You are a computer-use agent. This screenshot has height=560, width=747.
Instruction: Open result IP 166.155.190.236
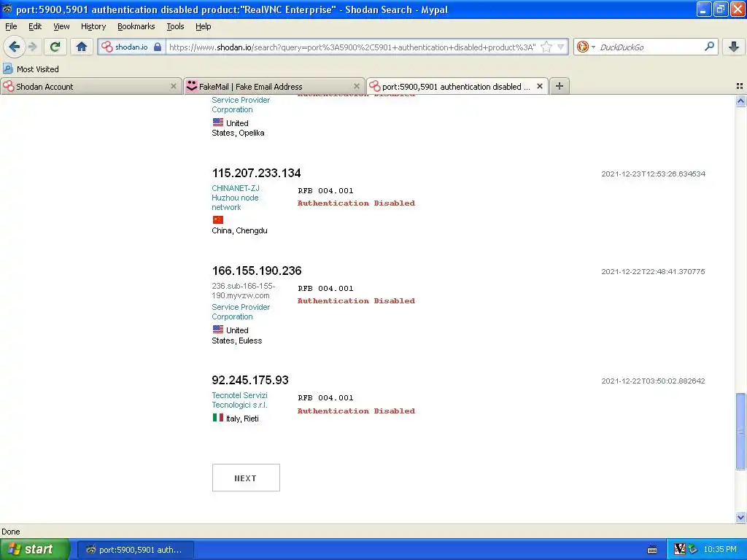pos(257,271)
